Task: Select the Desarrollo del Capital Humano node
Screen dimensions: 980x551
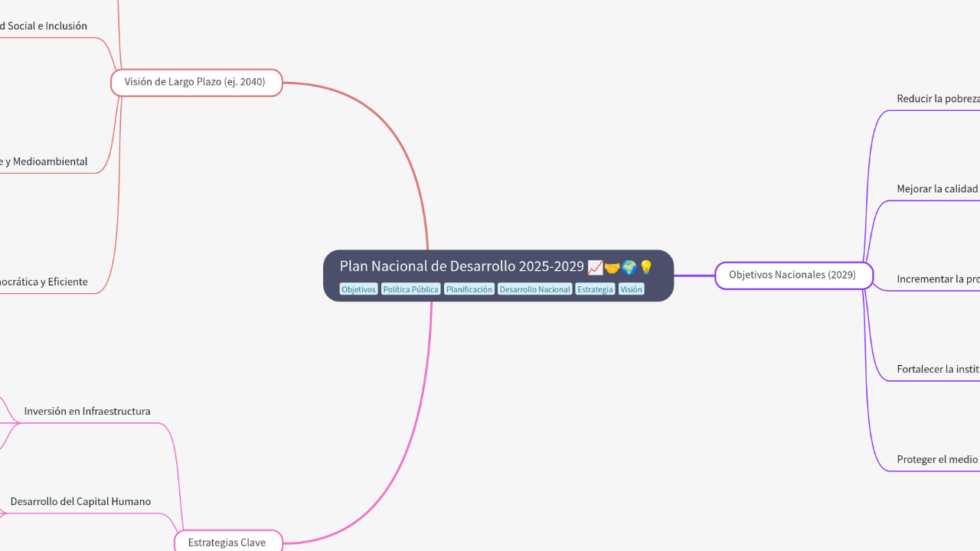Action: click(80, 502)
